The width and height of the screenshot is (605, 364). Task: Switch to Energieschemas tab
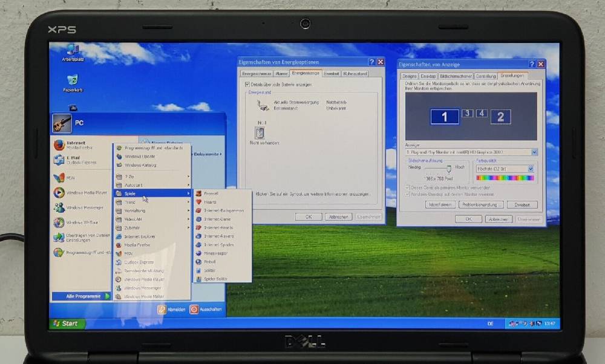(257, 74)
